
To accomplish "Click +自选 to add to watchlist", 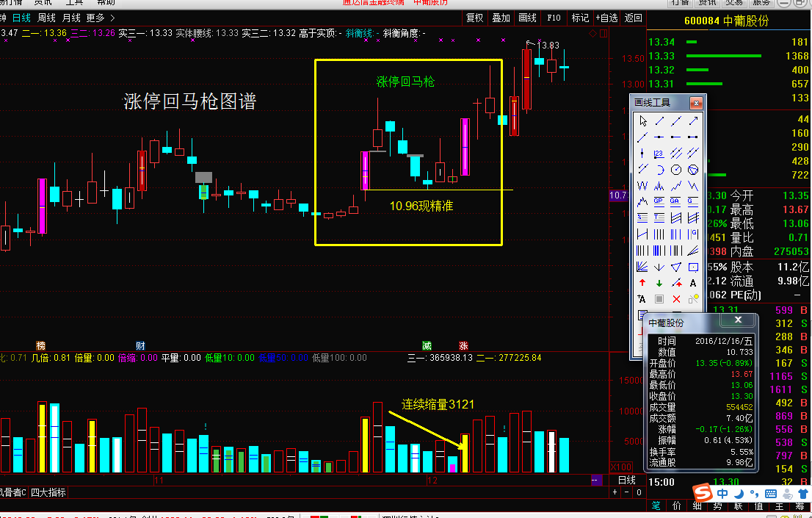I will pyautogui.click(x=606, y=18).
